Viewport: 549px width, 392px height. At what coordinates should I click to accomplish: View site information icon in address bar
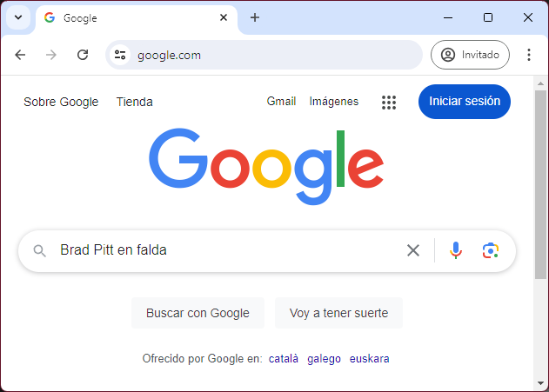coord(121,55)
